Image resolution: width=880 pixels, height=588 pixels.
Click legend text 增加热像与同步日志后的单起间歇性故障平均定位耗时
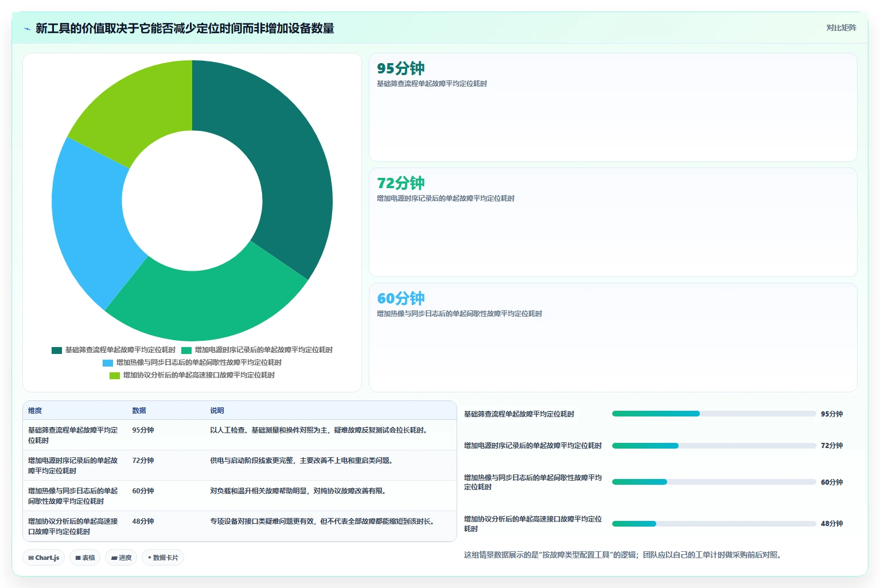[198, 363]
